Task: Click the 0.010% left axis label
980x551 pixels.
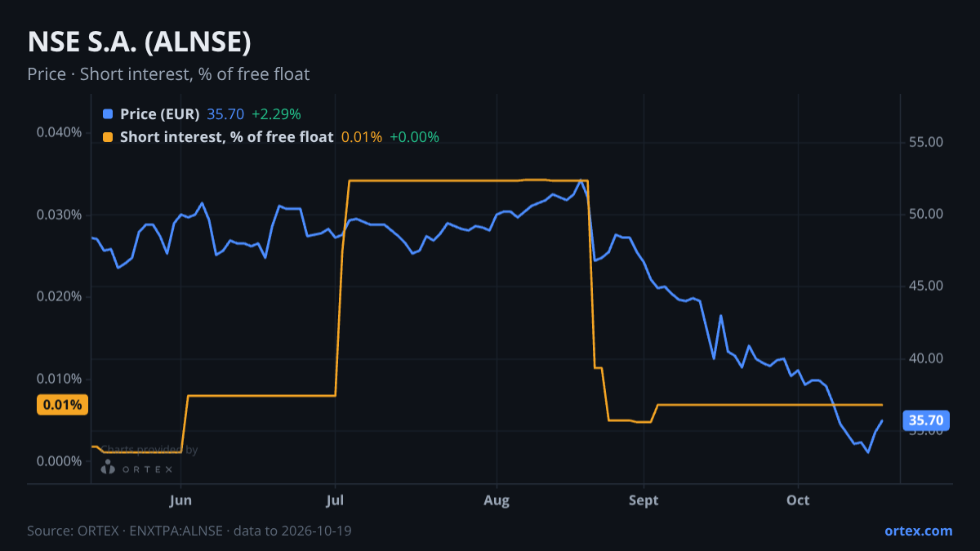Action: [60, 379]
